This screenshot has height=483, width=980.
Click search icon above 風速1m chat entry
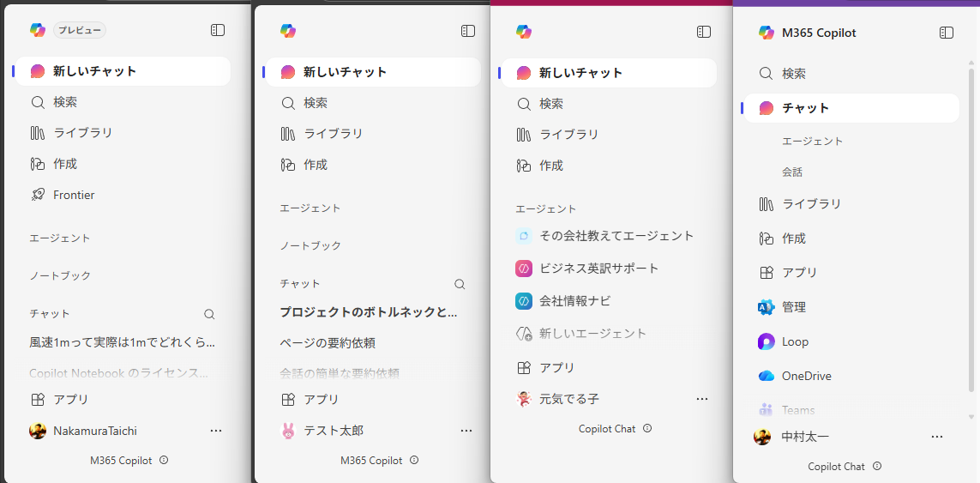click(209, 314)
